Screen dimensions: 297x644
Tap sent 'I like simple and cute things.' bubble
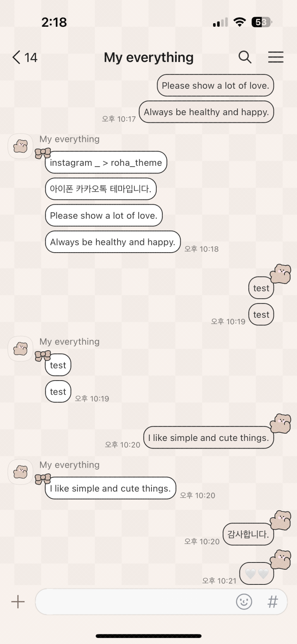point(209,438)
